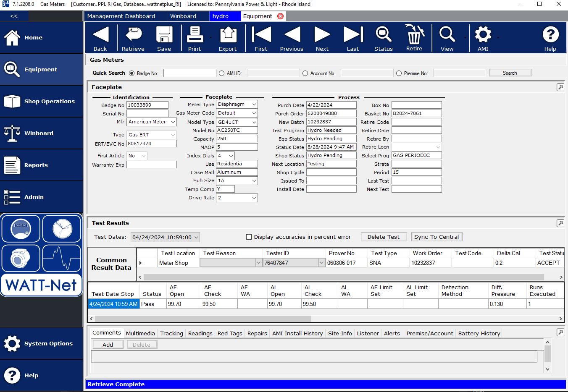Click the comments vertical scrollbar down arrow
Viewport: 568px width, 392px height.
547,369
